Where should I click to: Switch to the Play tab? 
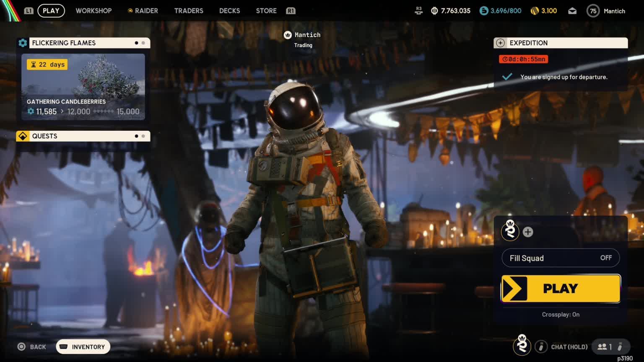point(51,11)
